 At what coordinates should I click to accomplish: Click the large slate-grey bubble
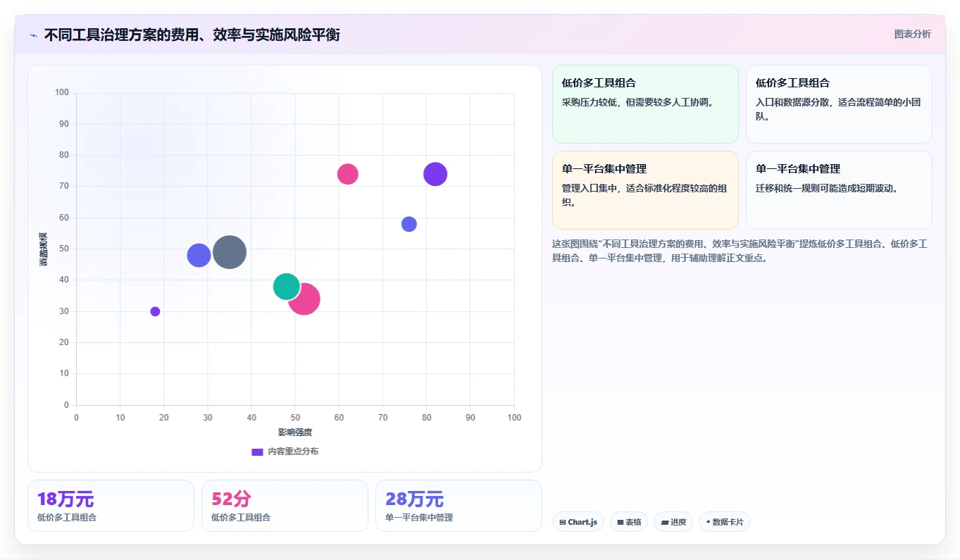pos(230,252)
